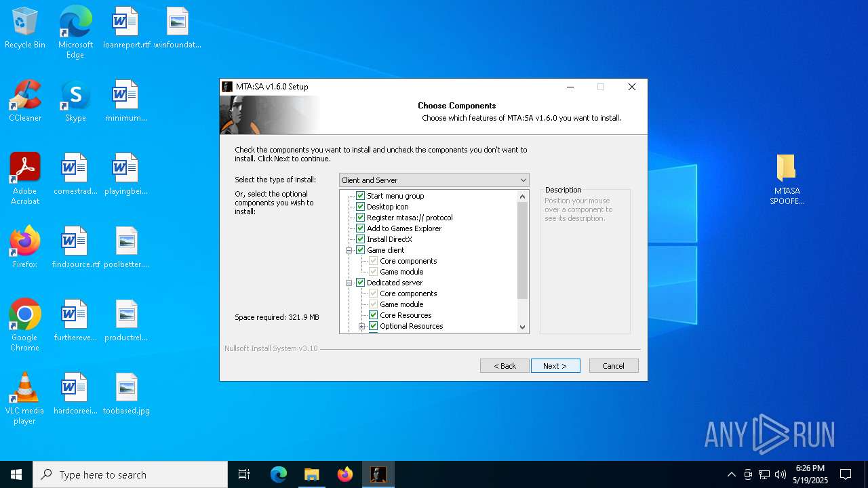Image resolution: width=868 pixels, height=488 pixels.
Task: Uncheck Add to Games Explorer
Action: [361, 228]
